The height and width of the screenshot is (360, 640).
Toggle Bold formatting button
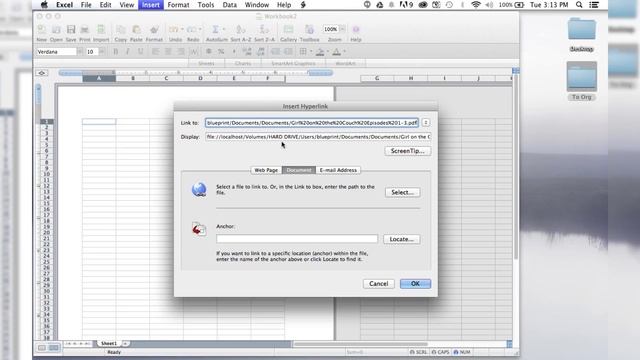click(x=116, y=52)
